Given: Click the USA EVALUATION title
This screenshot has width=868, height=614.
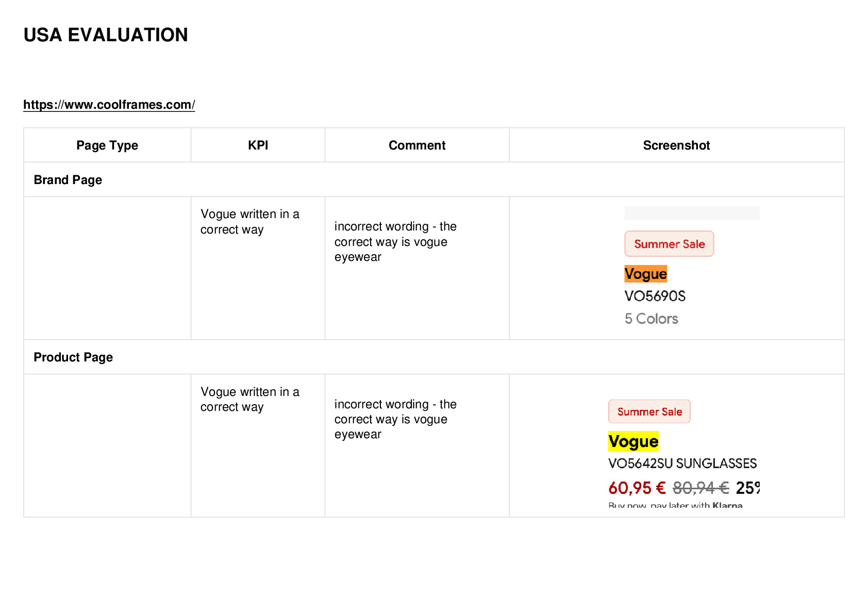Looking at the screenshot, I should 106,35.
